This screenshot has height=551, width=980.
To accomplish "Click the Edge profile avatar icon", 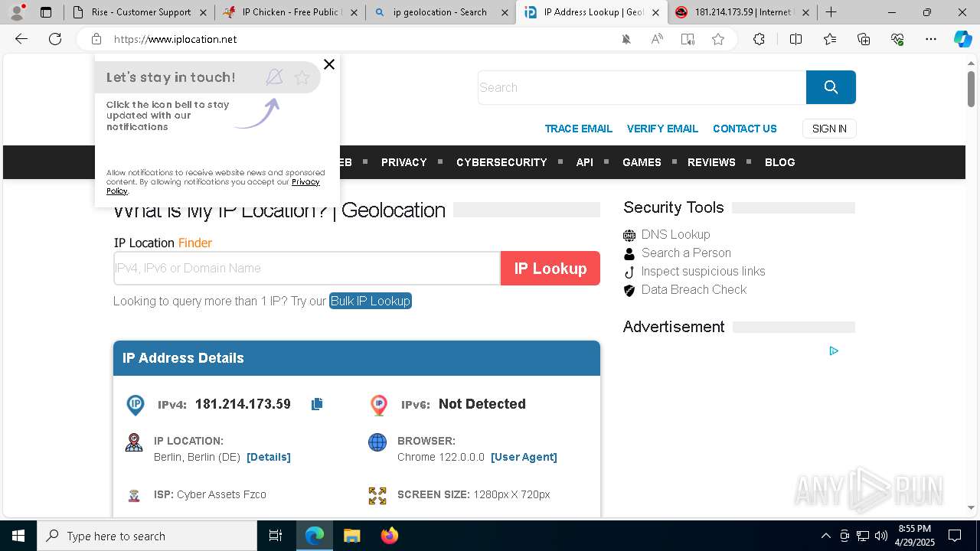I will (x=17, y=12).
